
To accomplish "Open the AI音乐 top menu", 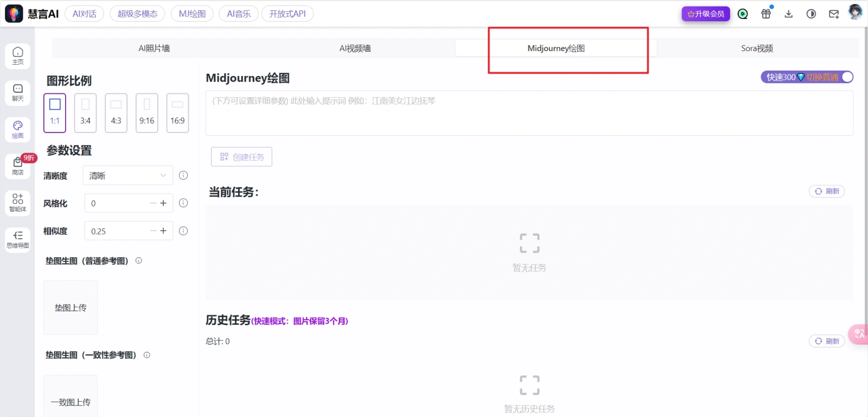I will [239, 14].
